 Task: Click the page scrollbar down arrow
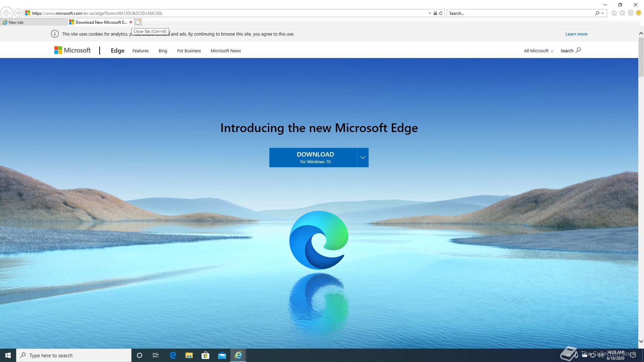pos(641,342)
